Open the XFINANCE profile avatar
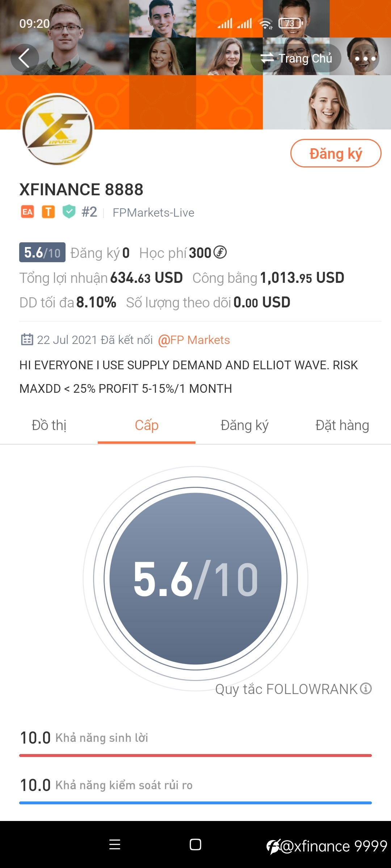This screenshot has width=391, height=868. click(x=57, y=129)
